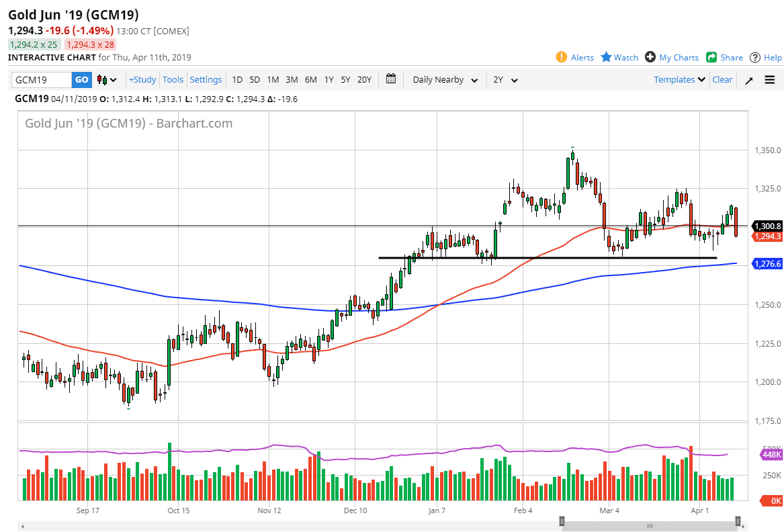The width and height of the screenshot is (784, 532).
Task: Click the GCM19 symbol input field
Action: pyautogui.click(x=42, y=80)
